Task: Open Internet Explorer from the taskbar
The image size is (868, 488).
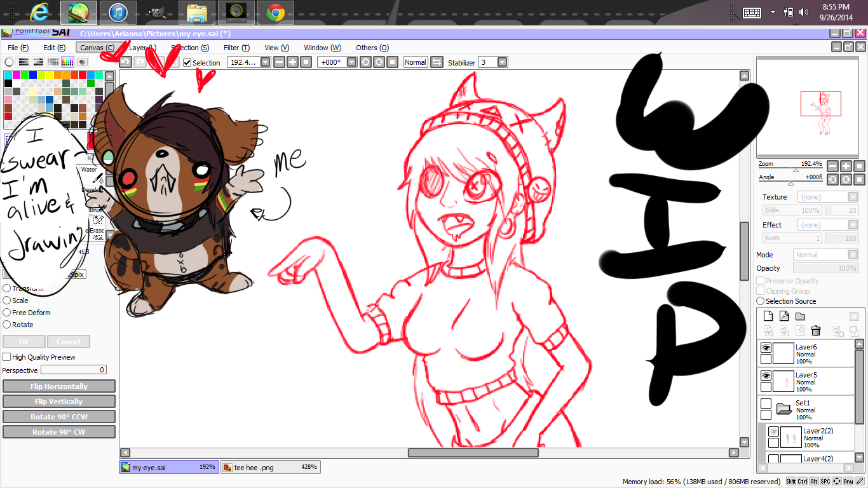Action: pyautogui.click(x=39, y=13)
